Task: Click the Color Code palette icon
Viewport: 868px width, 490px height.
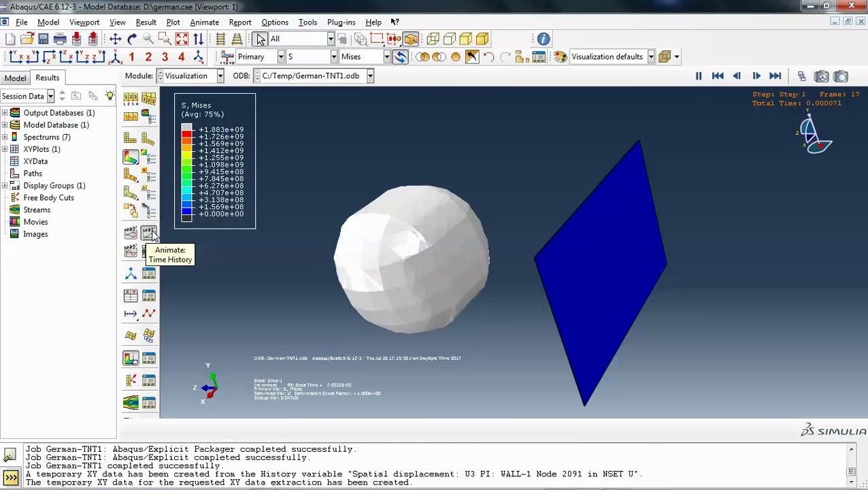Action: (560, 57)
